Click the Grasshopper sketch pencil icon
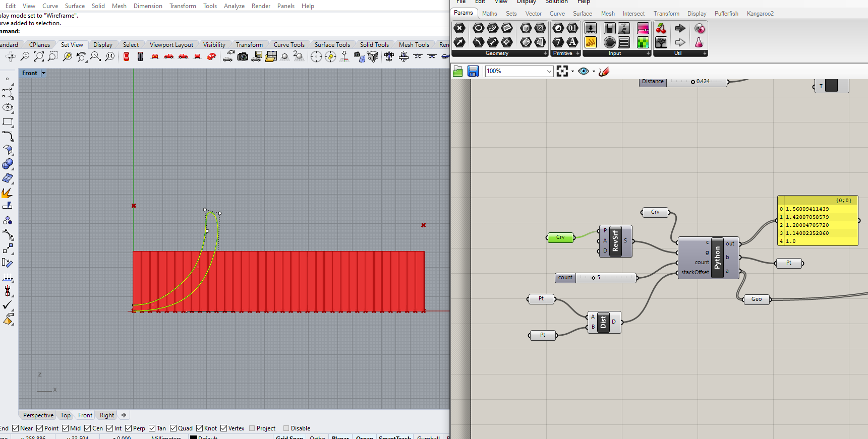This screenshot has width=868, height=439. click(604, 71)
